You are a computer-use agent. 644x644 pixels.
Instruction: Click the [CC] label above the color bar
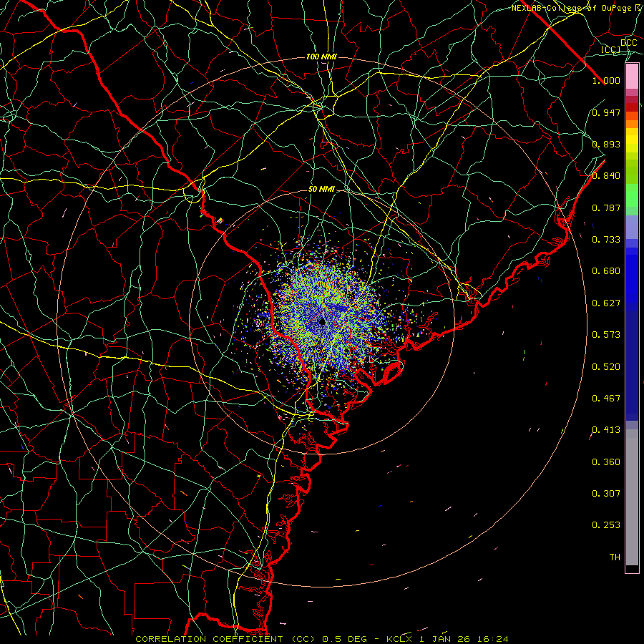(610, 49)
